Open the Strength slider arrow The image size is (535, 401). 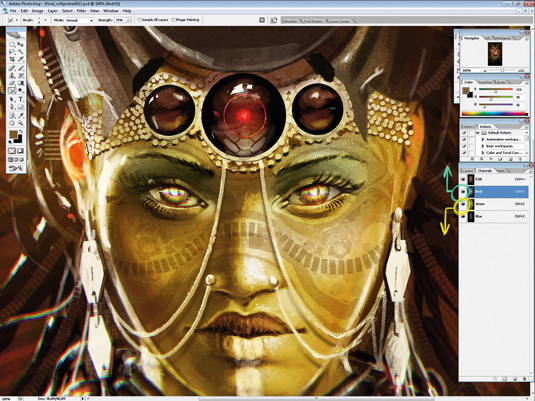[129, 20]
